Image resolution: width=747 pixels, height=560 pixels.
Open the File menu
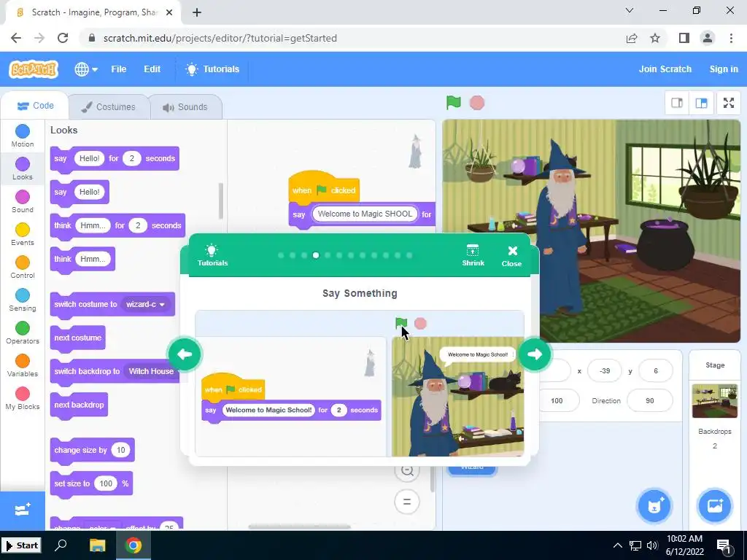coord(119,69)
